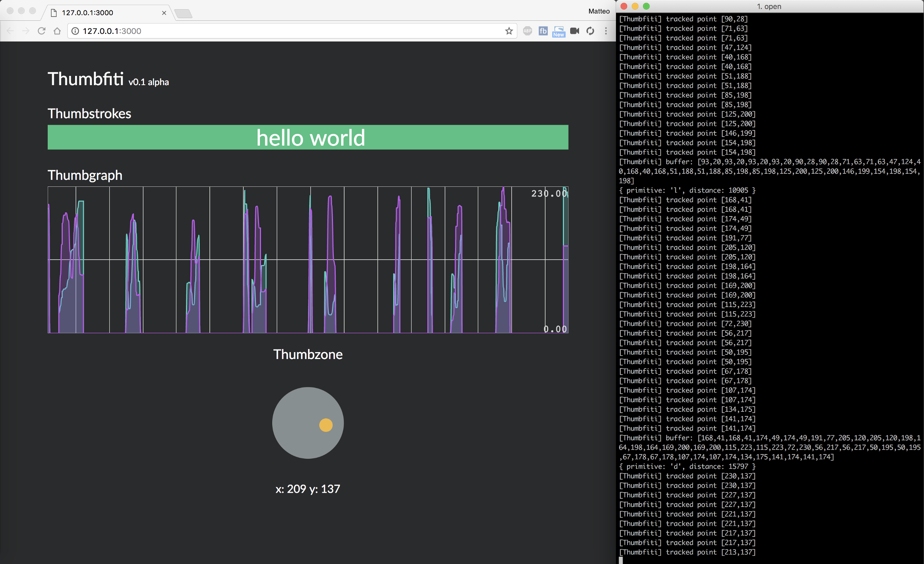Image resolution: width=924 pixels, height=564 pixels.
Task: Click the circular sync arrows extension
Action: [x=590, y=31]
